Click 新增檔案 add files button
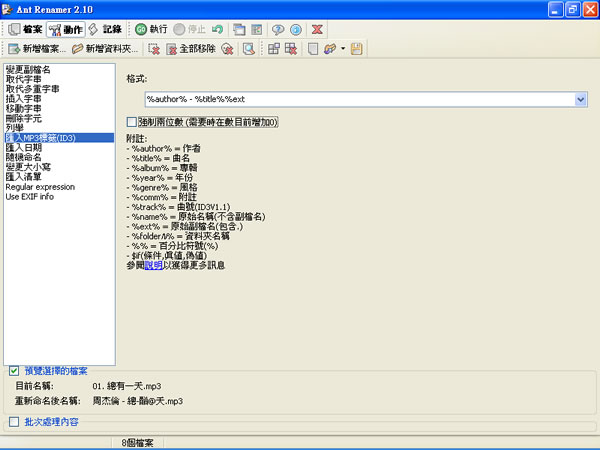Image resolution: width=600 pixels, height=450 pixels. (37, 49)
